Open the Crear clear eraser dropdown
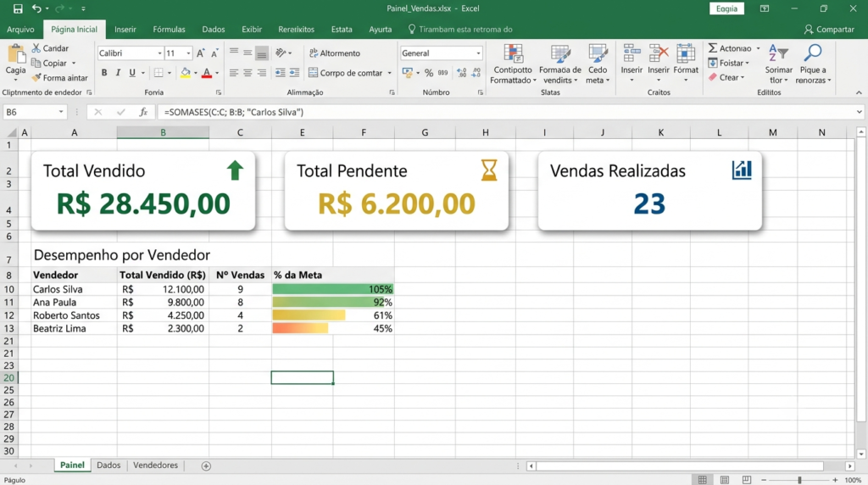This screenshot has width=868, height=485. click(x=726, y=77)
